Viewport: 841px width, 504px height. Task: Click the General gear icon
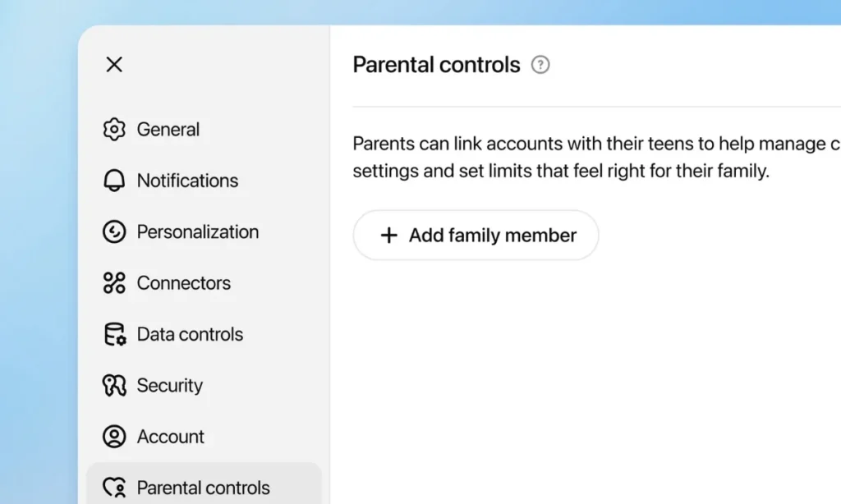pyautogui.click(x=114, y=130)
